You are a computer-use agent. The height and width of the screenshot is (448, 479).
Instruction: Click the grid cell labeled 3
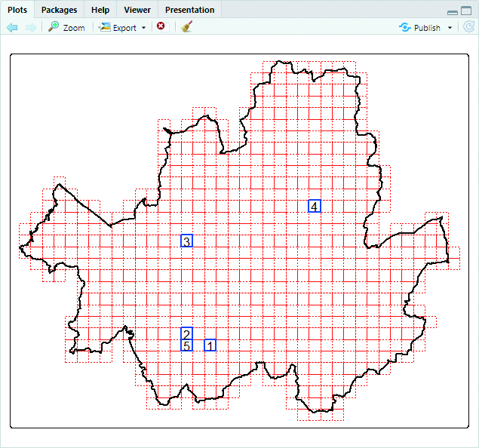(x=186, y=241)
